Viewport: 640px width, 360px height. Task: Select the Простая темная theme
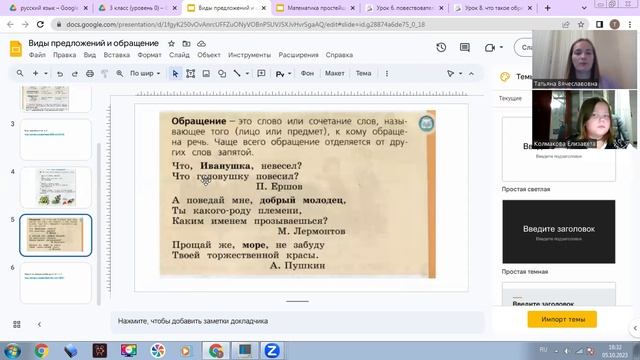pos(558,231)
